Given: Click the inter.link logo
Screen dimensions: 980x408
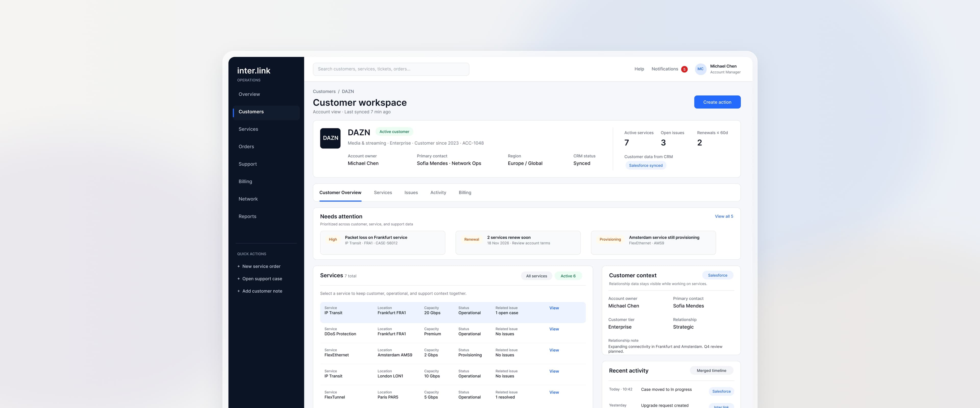Looking at the screenshot, I should pyautogui.click(x=254, y=71).
